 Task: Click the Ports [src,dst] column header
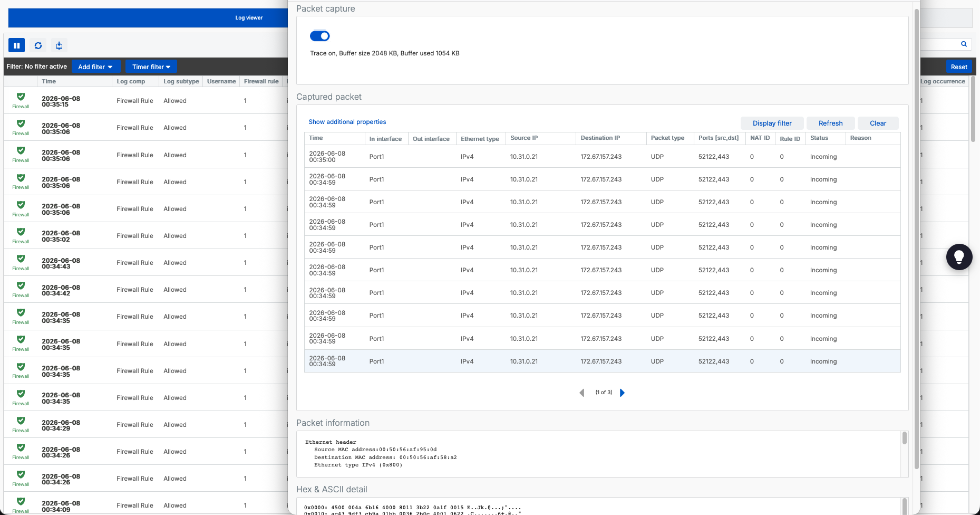[x=719, y=138]
